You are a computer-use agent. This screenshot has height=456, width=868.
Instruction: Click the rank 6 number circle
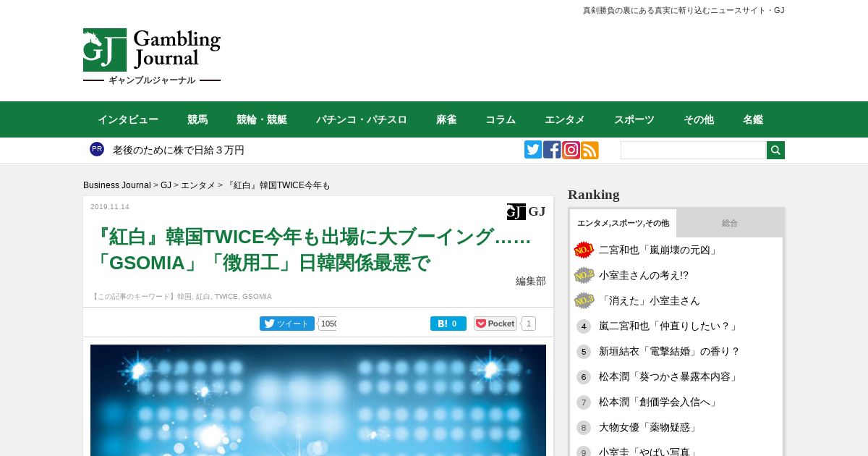coord(584,377)
